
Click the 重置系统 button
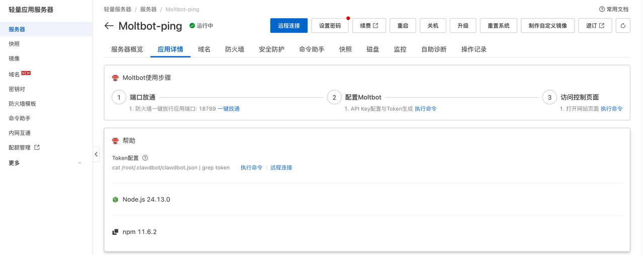tap(499, 26)
